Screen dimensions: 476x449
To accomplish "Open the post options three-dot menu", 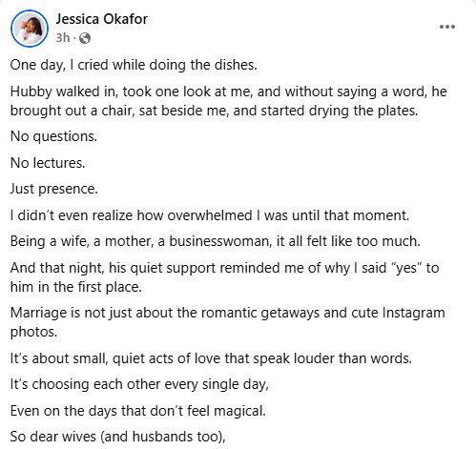I will click(x=447, y=27).
